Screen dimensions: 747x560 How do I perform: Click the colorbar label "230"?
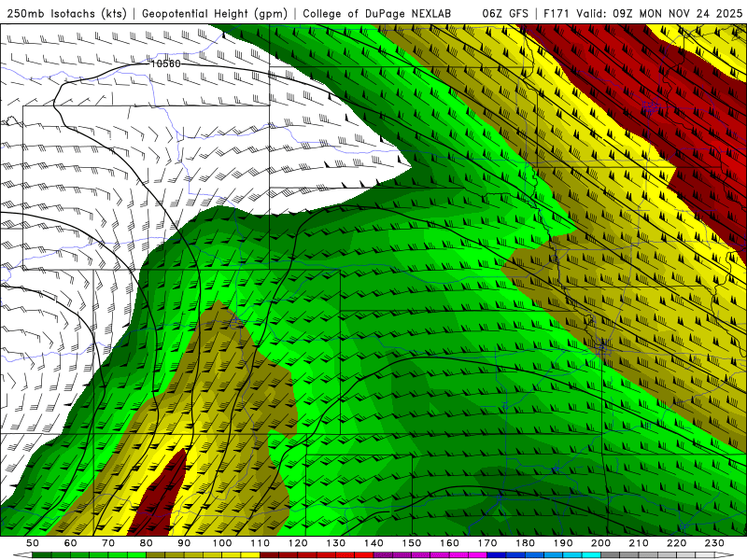[x=714, y=543]
